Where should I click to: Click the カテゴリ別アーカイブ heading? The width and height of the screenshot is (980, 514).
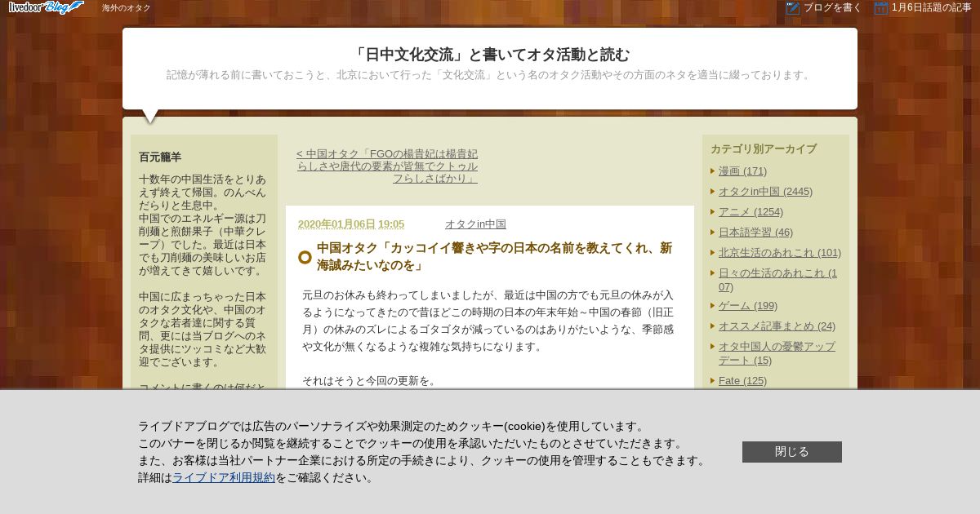click(x=764, y=149)
